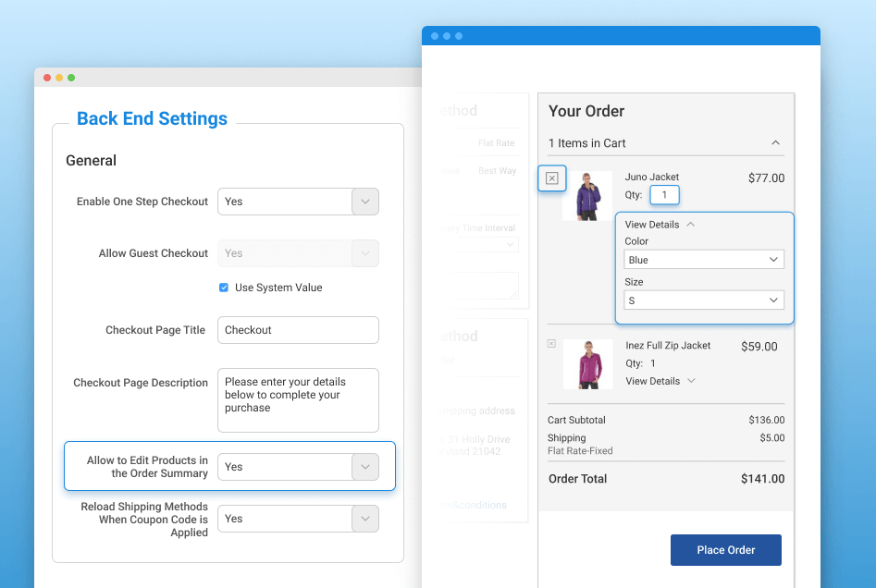
Task: Click the Checkout Page Description text area
Action: [x=298, y=399]
